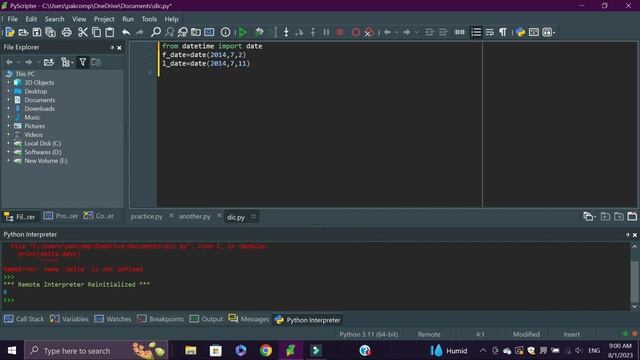640x360 pixels.
Task: Expand the New Volume (E:) node
Action: (8, 161)
